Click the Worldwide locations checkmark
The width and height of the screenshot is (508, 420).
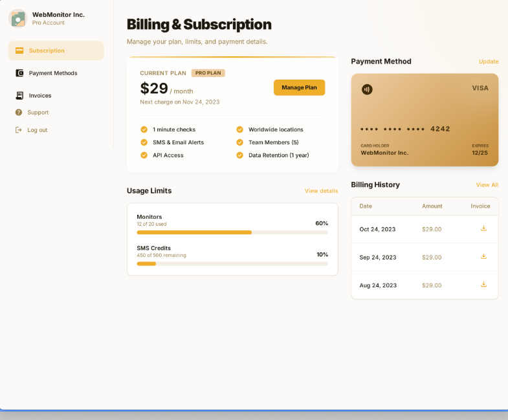[x=239, y=129]
